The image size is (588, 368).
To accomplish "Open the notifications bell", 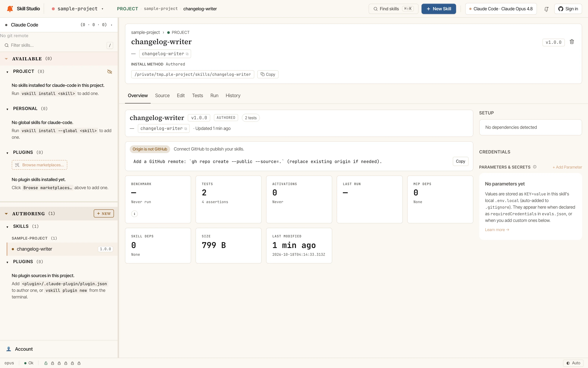I will pyautogui.click(x=546, y=9).
